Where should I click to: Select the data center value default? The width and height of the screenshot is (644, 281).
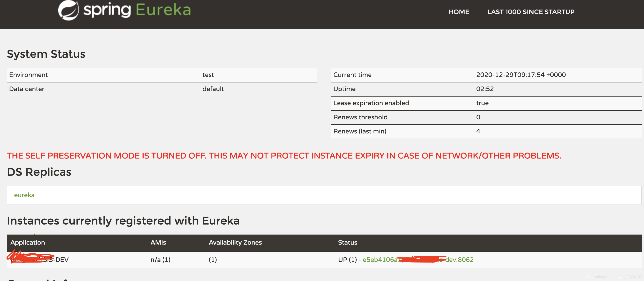[x=213, y=89]
